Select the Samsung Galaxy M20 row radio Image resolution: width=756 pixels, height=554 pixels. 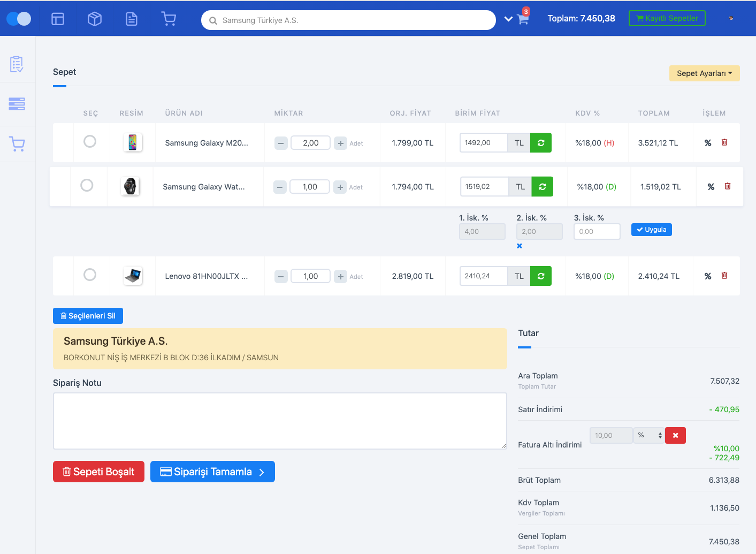click(90, 141)
